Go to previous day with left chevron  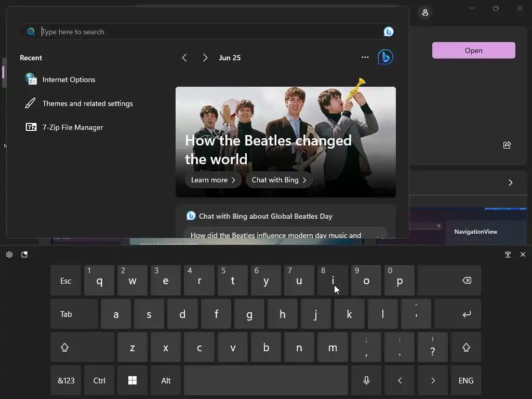click(184, 58)
